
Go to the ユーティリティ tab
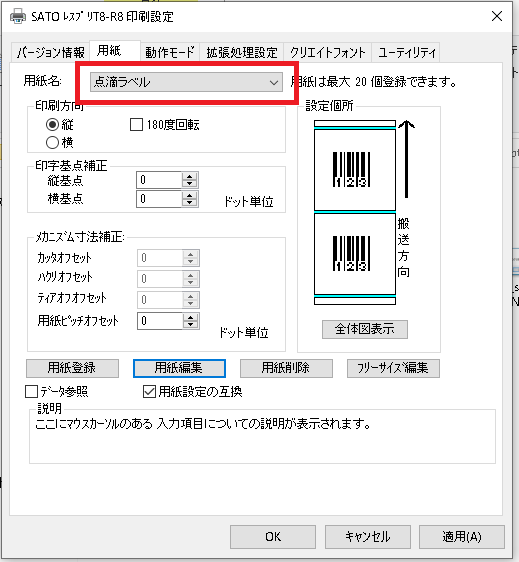tap(406, 52)
